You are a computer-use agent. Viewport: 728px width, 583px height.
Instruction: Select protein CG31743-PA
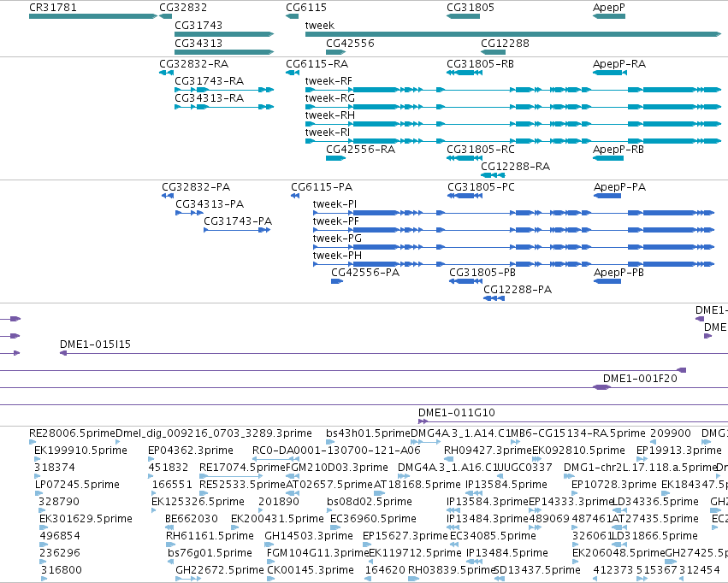[237, 230]
